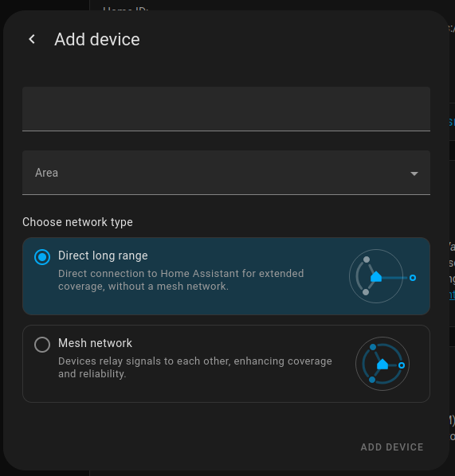Click the Mesh network diagram illustration

point(382,364)
